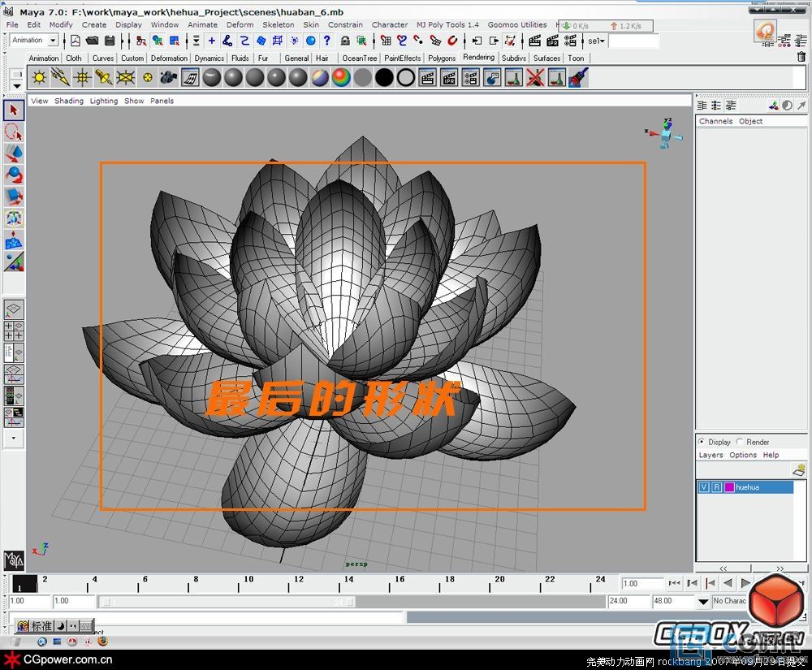Open a scene with the folder icon
Screen dimensions: 812x670
tap(93, 41)
